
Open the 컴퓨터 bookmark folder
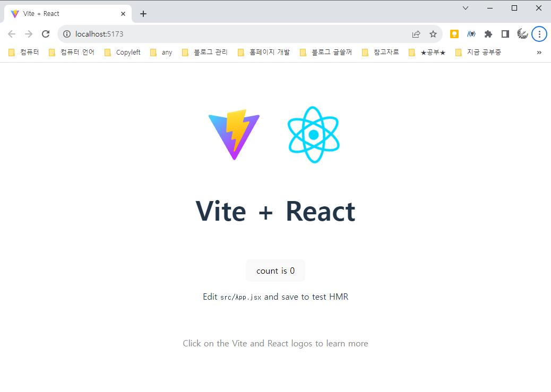pos(23,53)
